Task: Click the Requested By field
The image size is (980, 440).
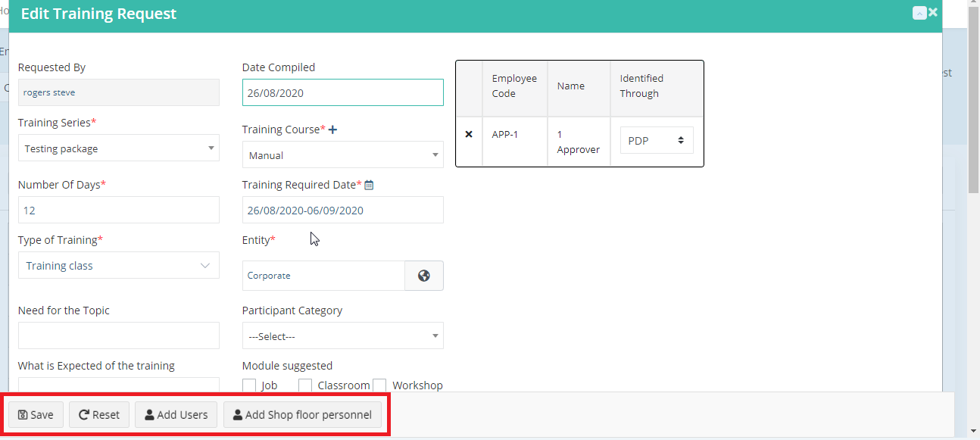Action: pyautogui.click(x=119, y=92)
